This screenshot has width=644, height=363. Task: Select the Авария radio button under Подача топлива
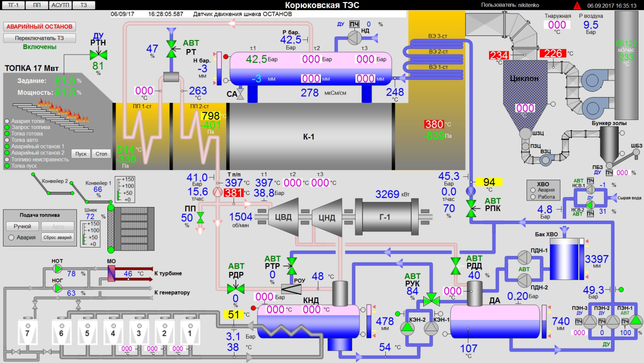point(11,237)
